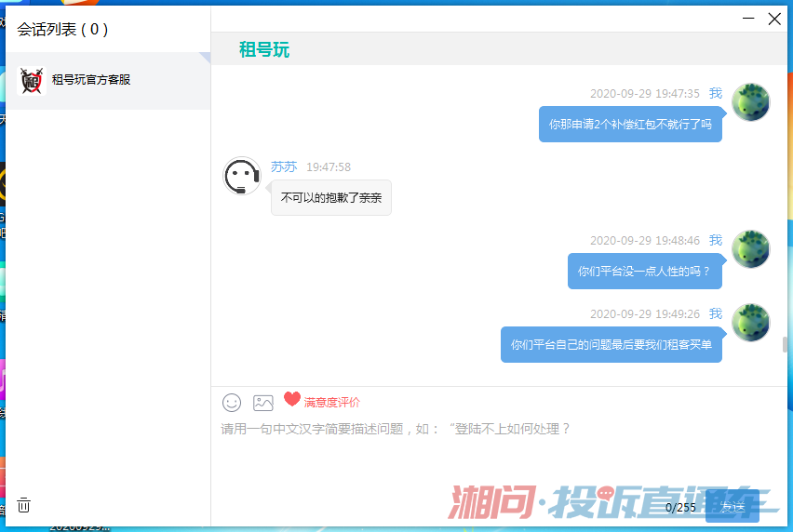Click the 苏苏 agent name
Screen dimensions: 793x532
(284, 166)
